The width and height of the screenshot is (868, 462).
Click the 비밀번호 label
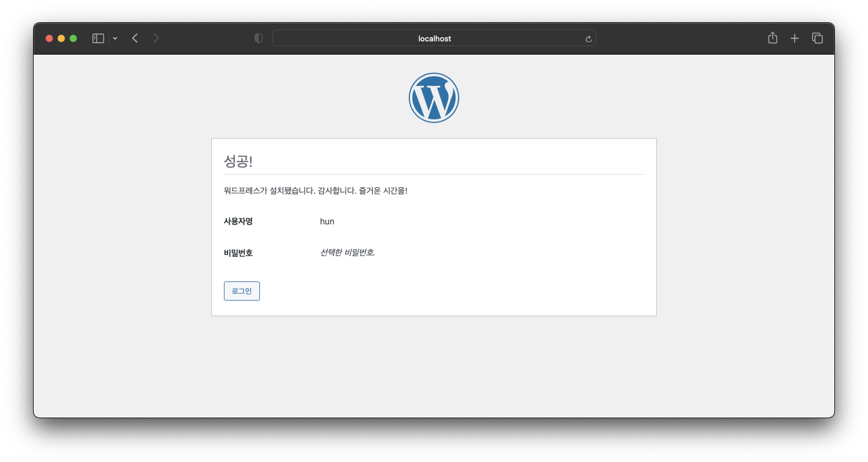[x=238, y=253]
